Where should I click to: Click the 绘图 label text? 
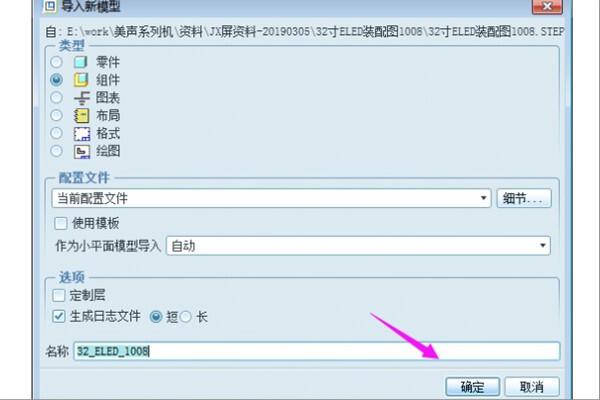click(108, 151)
